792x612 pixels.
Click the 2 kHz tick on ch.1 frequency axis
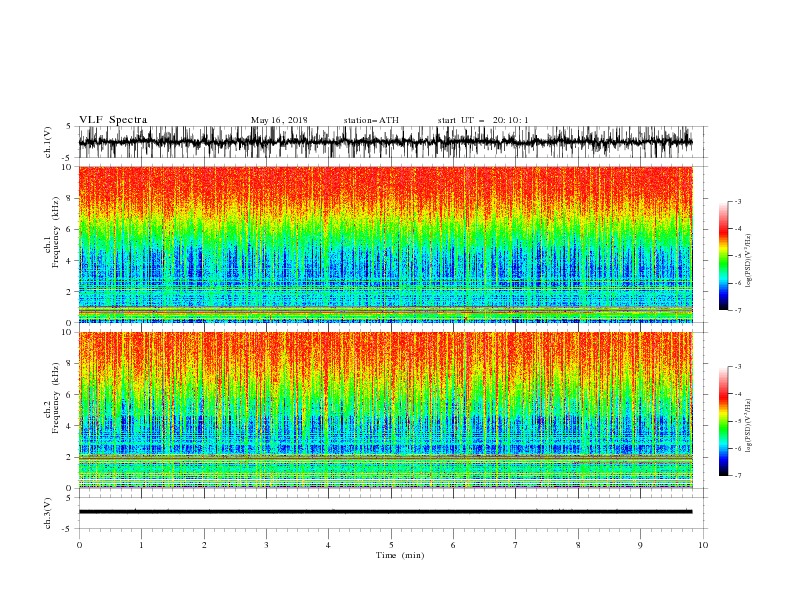69,291
